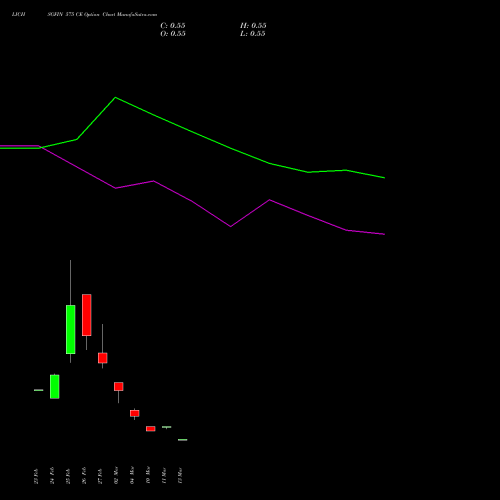500x500 pixels.
Task: Click the '26 Feb' date label
Action: coord(84,476)
